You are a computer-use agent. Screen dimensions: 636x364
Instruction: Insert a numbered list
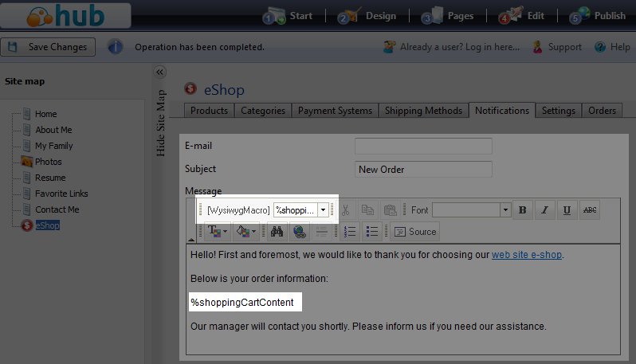pos(349,232)
